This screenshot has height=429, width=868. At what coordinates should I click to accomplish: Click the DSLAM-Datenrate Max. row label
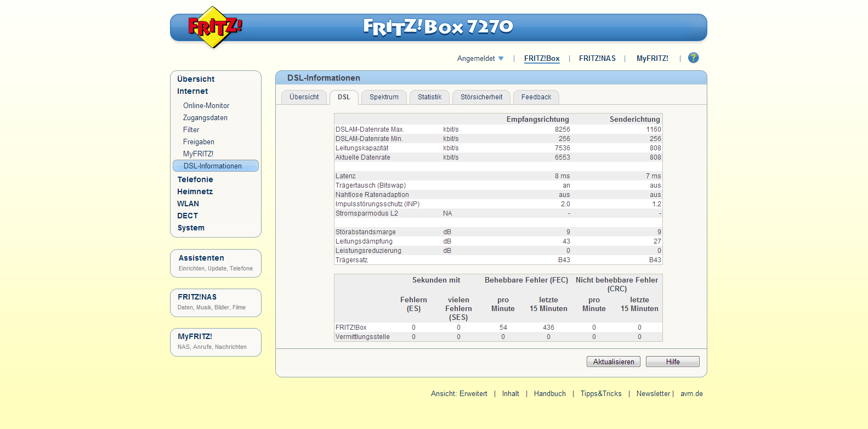[x=370, y=129]
